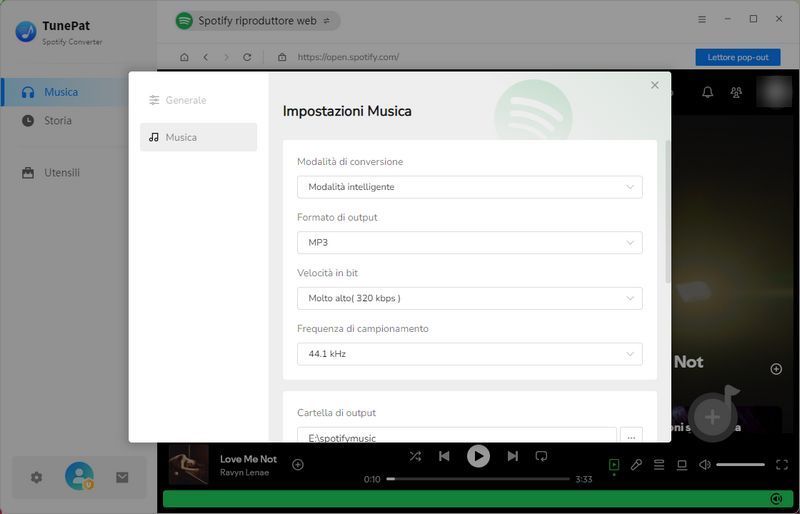Close the Impostazioni Musica dialog
Screen dimensions: 800x514
pos(655,85)
